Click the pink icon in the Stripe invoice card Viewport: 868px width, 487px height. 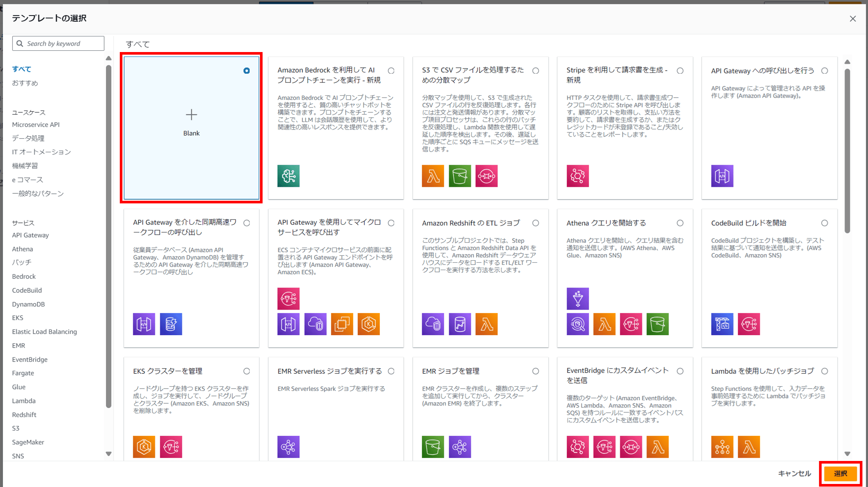coord(578,176)
